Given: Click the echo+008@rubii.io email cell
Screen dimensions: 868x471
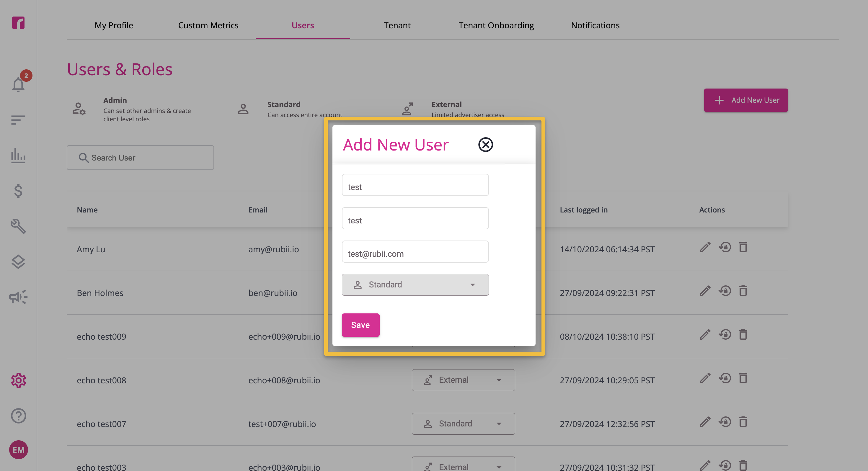Looking at the screenshot, I should click(284, 380).
